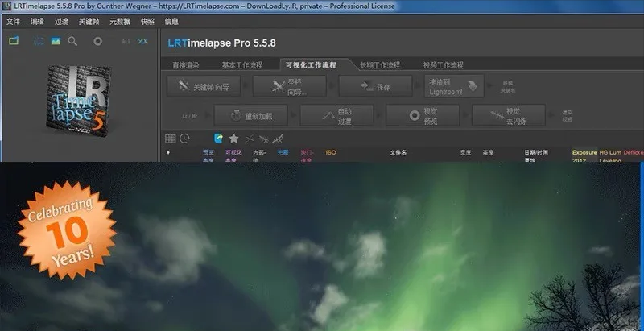
Task: Sort by the ISO column header
Action: [331, 153]
